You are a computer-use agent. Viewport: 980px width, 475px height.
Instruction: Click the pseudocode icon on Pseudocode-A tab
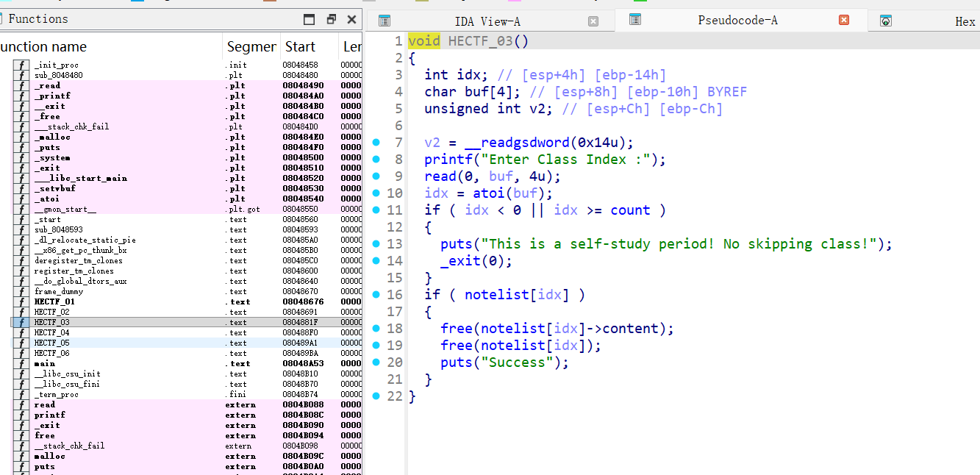pos(634,20)
